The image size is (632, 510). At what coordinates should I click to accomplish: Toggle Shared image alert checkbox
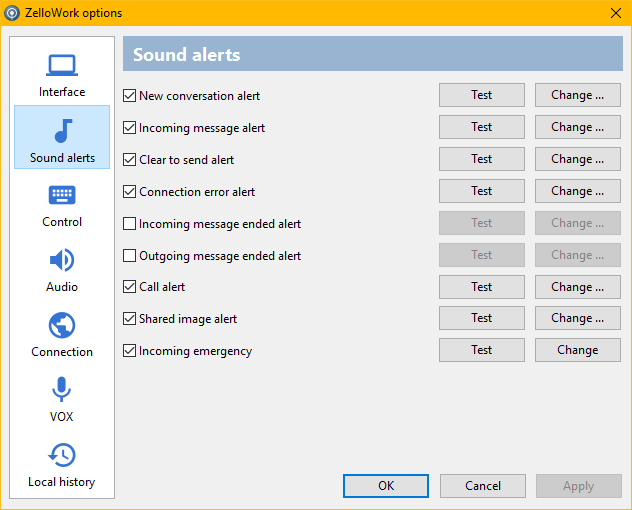pyautogui.click(x=129, y=318)
